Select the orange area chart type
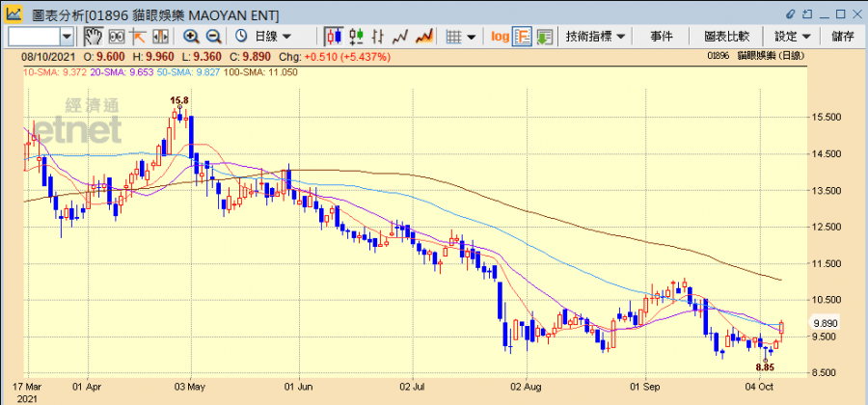 point(424,37)
